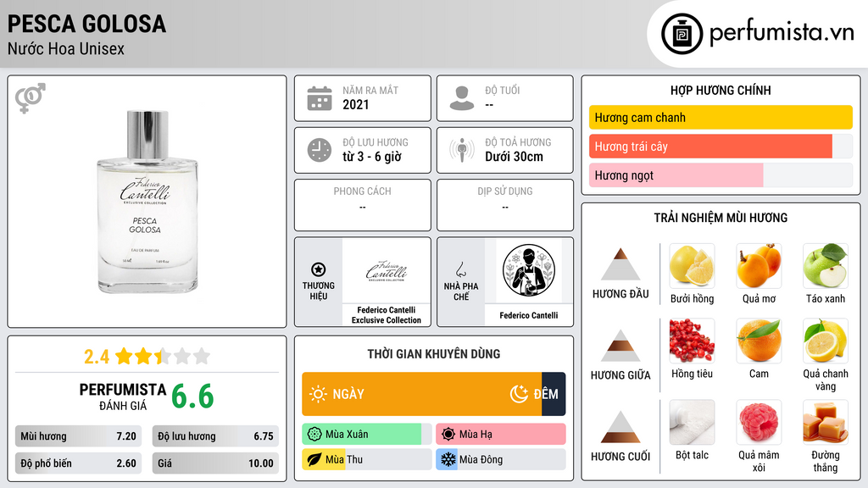This screenshot has height=488, width=868.
Task: Click the clock icon for Độ lưu hương
Action: click(x=320, y=150)
